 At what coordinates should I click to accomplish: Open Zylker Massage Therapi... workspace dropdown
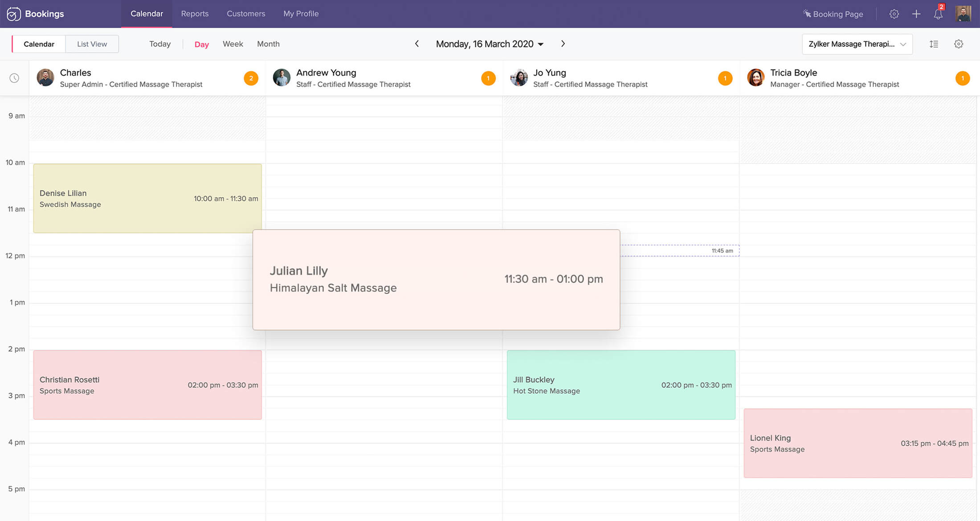[x=857, y=44]
